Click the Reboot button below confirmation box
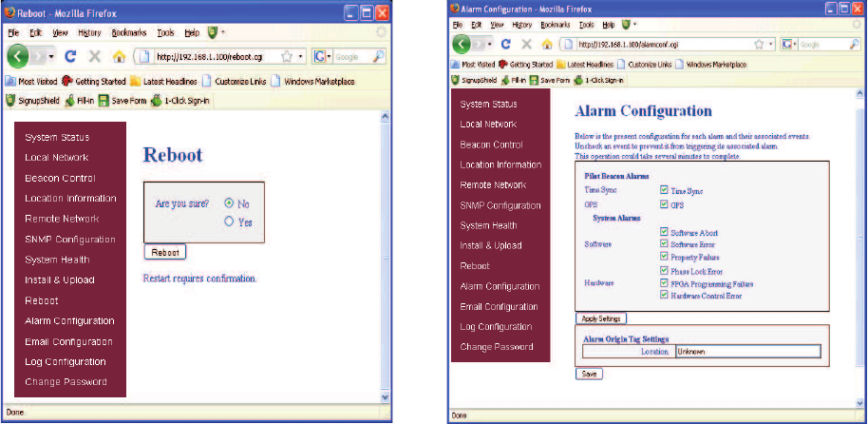 tap(165, 252)
